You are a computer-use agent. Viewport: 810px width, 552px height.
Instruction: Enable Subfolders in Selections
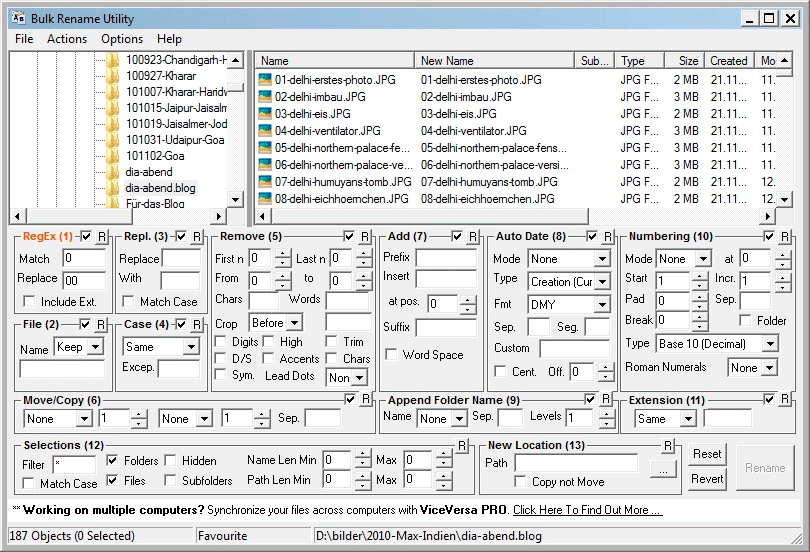(x=170, y=480)
